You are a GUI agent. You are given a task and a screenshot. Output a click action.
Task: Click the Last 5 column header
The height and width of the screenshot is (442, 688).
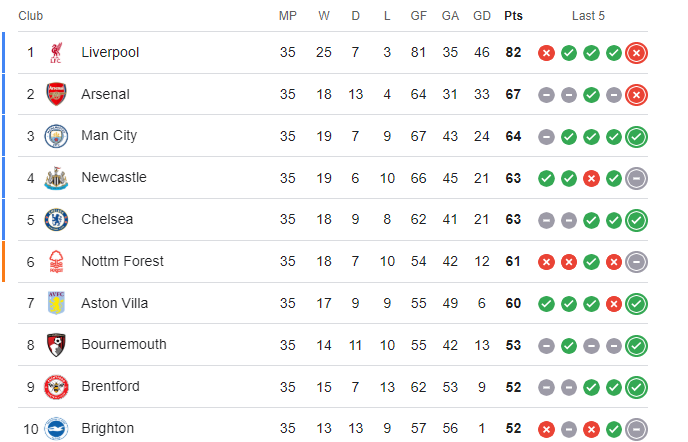pyautogui.click(x=588, y=16)
